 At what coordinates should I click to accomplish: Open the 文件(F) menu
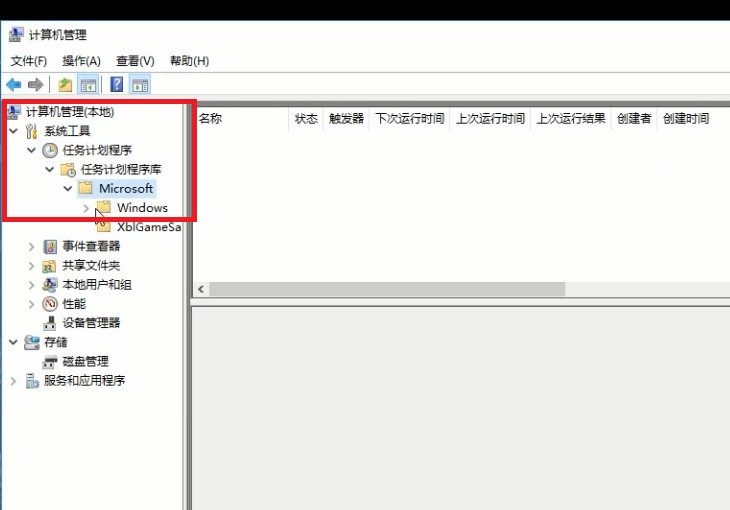point(28,61)
